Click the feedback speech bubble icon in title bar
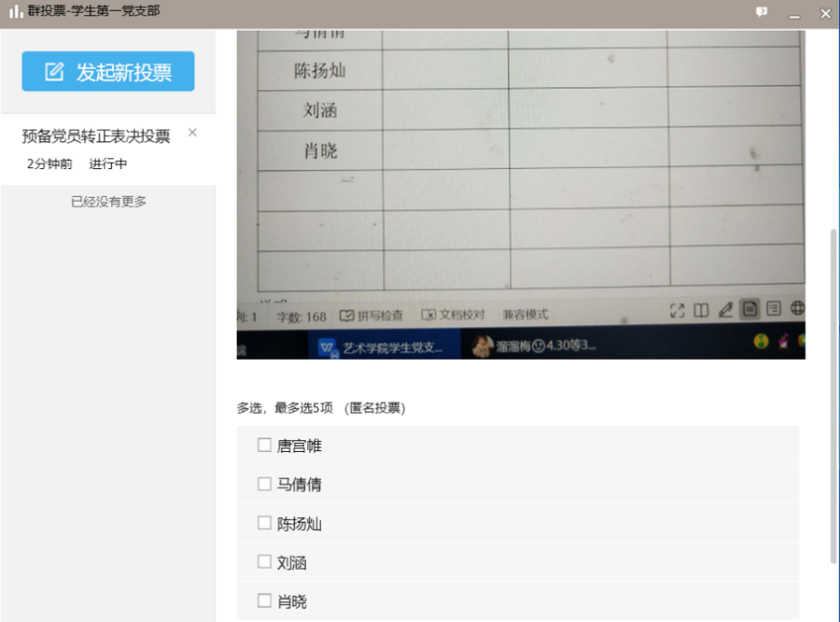 click(x=761, y=13)
